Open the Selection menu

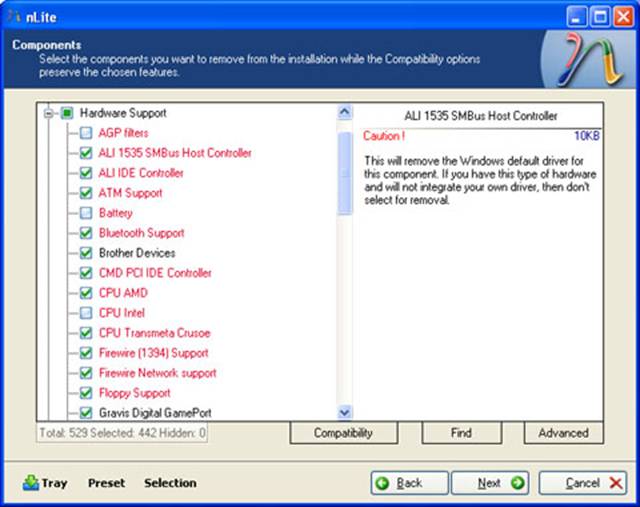pos(170,483)
